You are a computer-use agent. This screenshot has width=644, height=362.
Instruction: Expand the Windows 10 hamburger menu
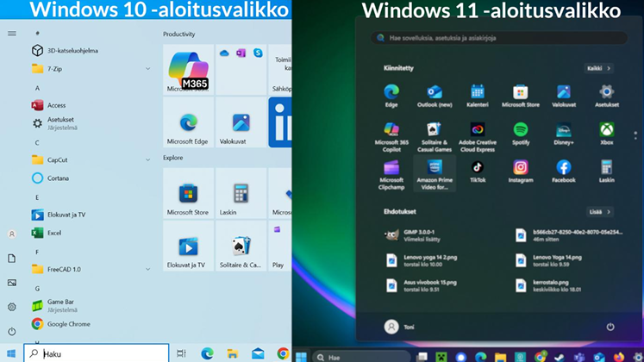(12, 34)
